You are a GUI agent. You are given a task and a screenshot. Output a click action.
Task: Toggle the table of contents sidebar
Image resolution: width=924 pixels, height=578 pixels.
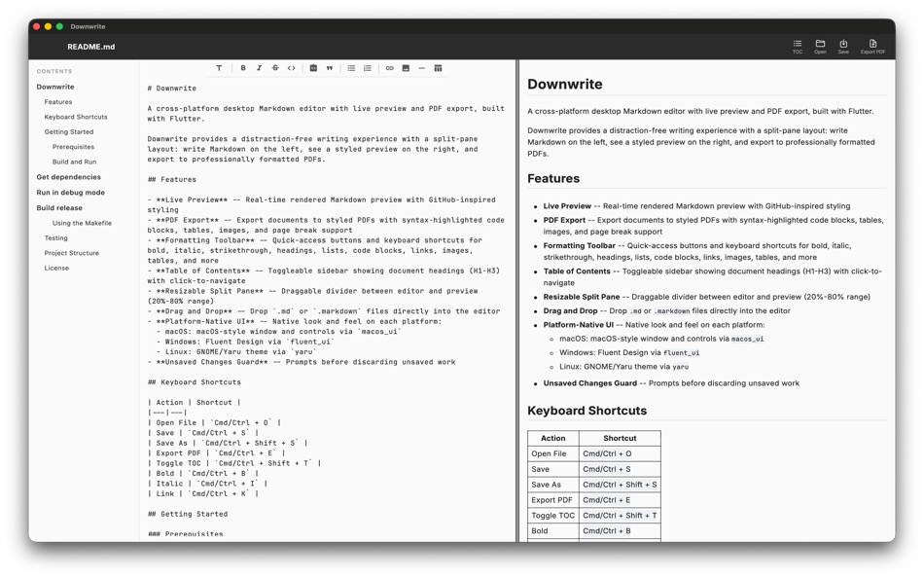pos(797,45)
